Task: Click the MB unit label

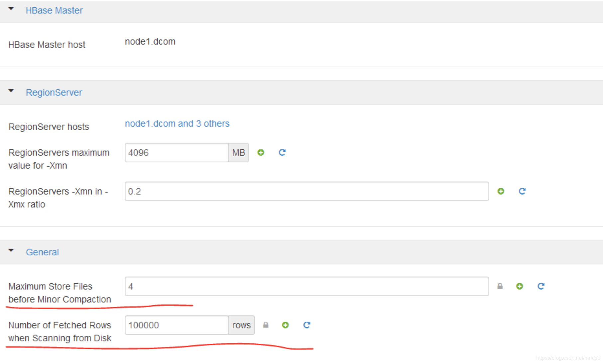Action: [239, 153]
